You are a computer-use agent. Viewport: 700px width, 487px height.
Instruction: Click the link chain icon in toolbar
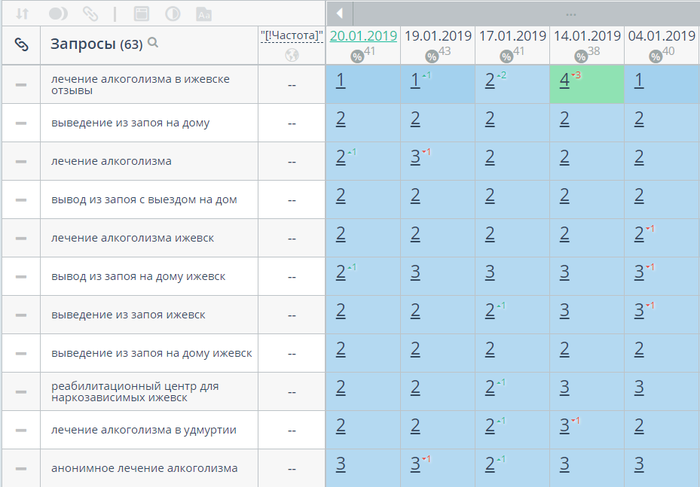(x=90, y=14)
